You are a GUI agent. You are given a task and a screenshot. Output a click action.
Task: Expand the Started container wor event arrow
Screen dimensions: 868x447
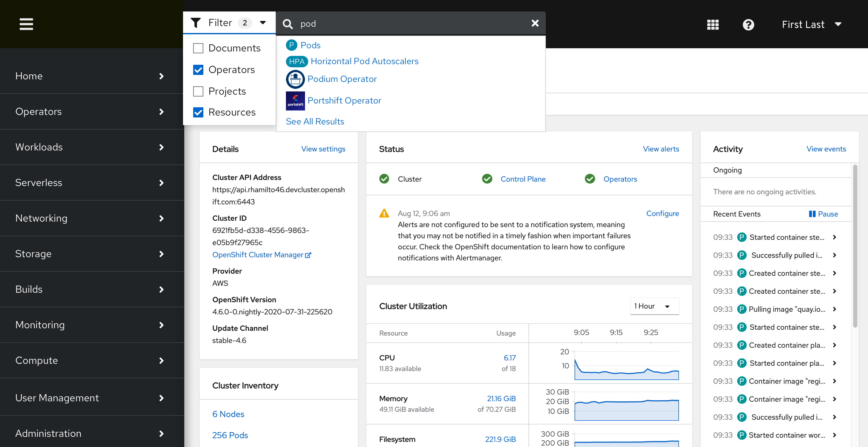coord(834,435)
